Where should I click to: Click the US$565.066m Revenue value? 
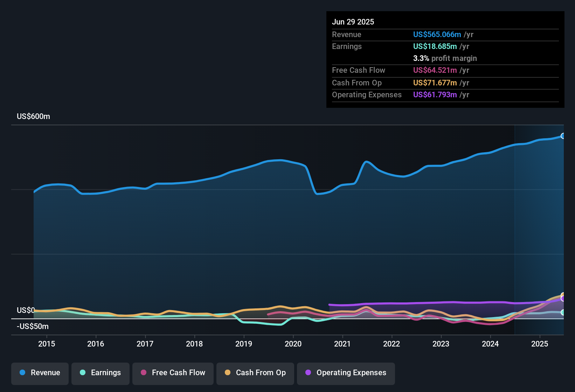(x=437, y=34)
